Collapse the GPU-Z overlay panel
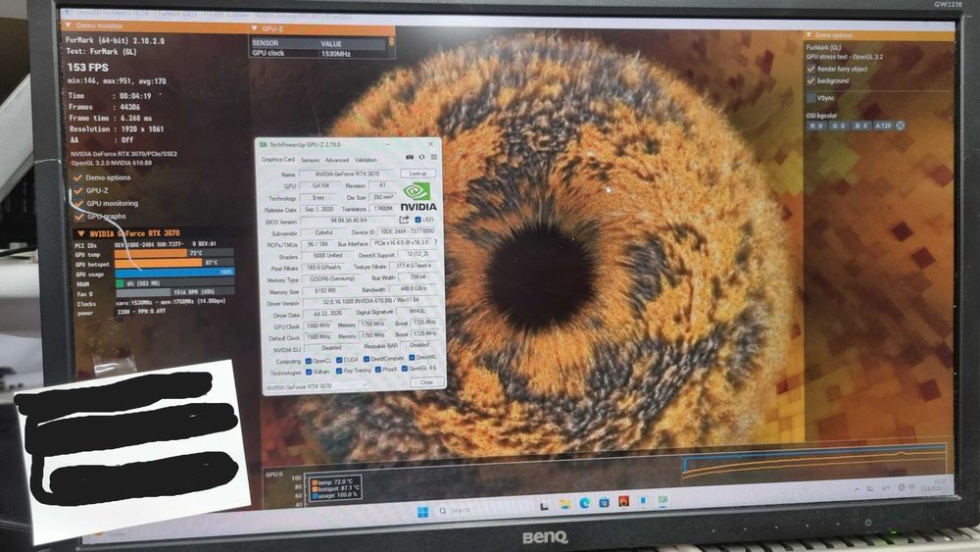Screen dimensions: 980x552 tap(254, 28)
